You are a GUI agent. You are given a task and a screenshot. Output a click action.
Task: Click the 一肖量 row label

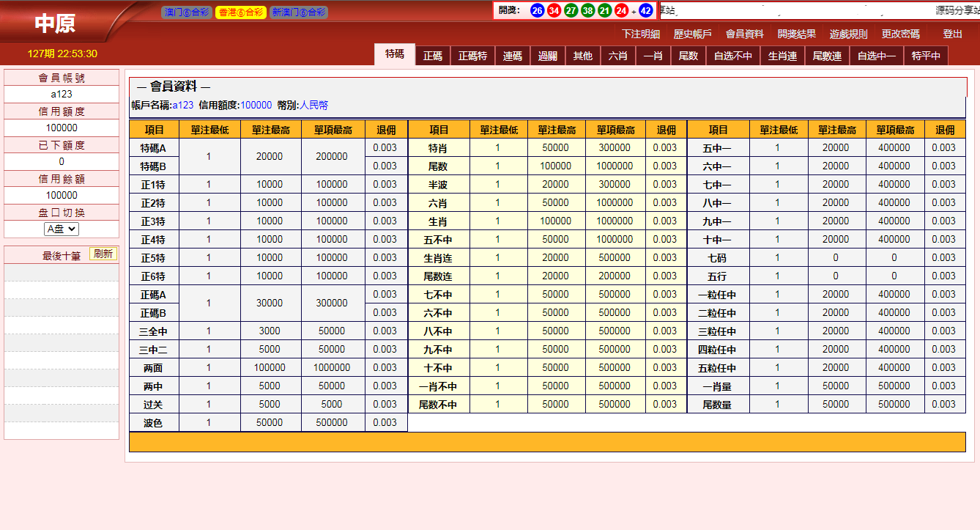pyautogui.click(x=719, y=386)
